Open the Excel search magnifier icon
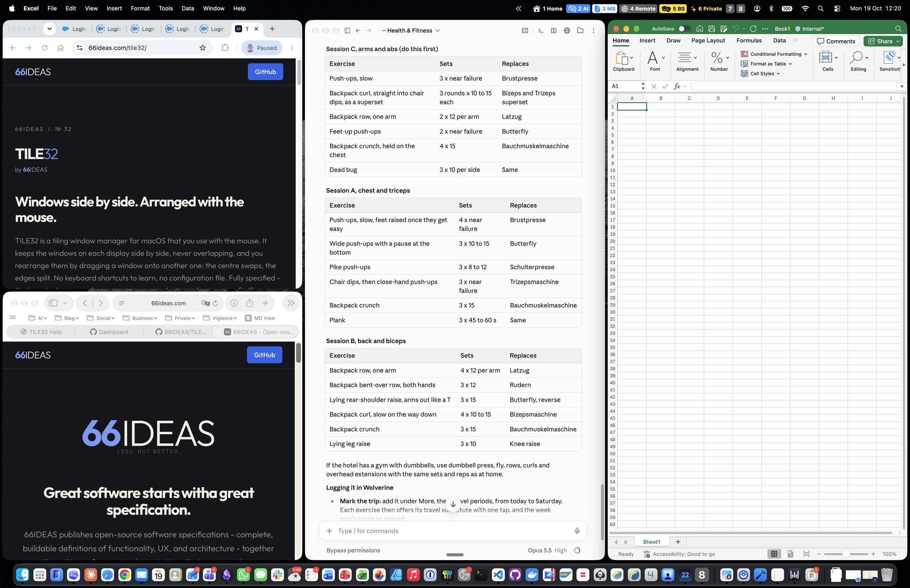910x588 pixels. pyautogui.click(x=898, y=29)
